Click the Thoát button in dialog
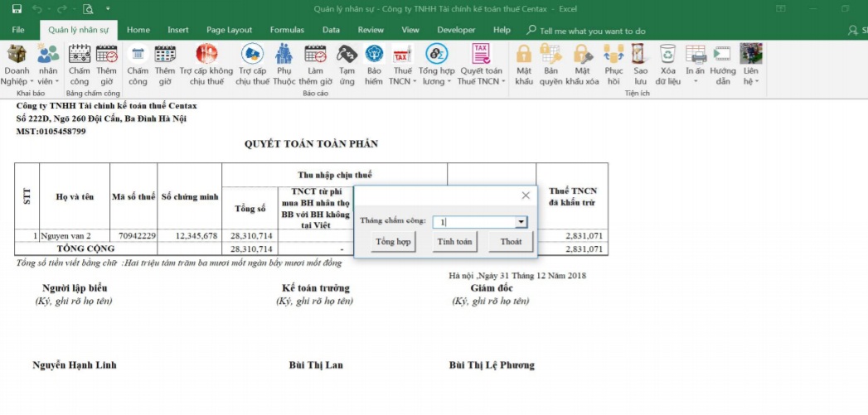Viewport: 868px width, 415px height. 511,242
